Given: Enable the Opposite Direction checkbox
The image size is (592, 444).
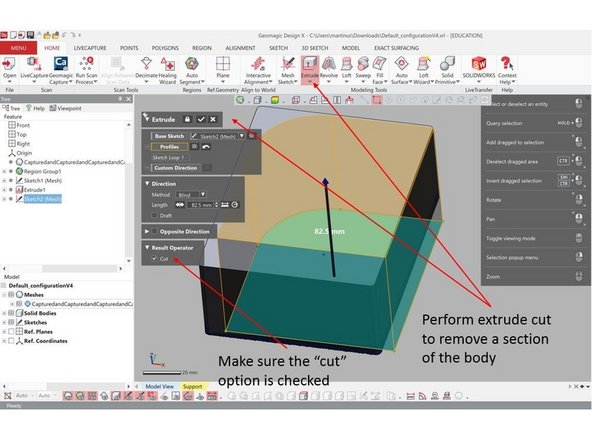Looking at the screenshot, I should pos(154,231).
